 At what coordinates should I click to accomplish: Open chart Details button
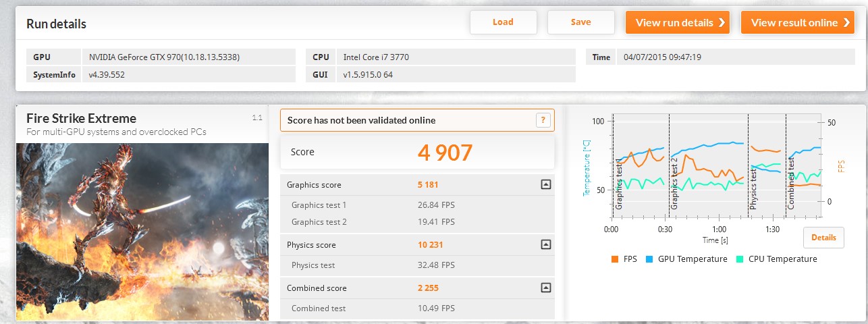823,238
